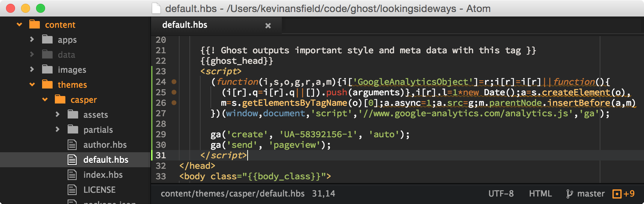Click the images folder icon
Viewport: 644px width, 204px height.
click(47, 69)
